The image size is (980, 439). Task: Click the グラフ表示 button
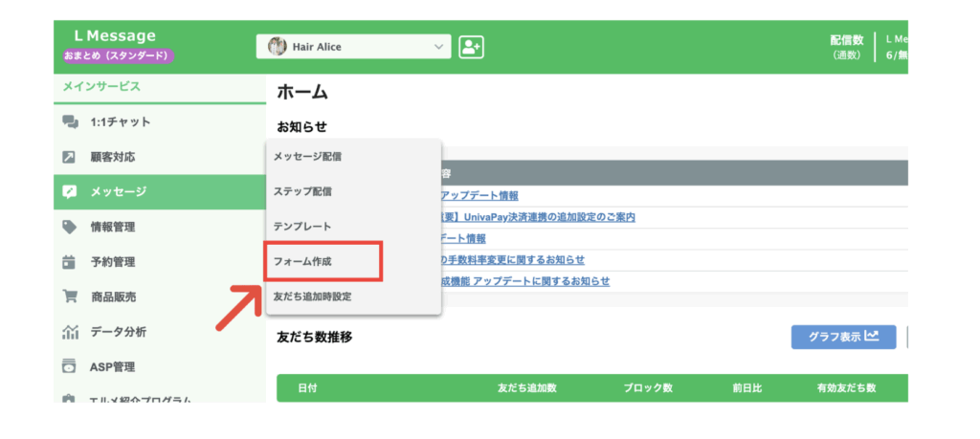click(844, 337)
